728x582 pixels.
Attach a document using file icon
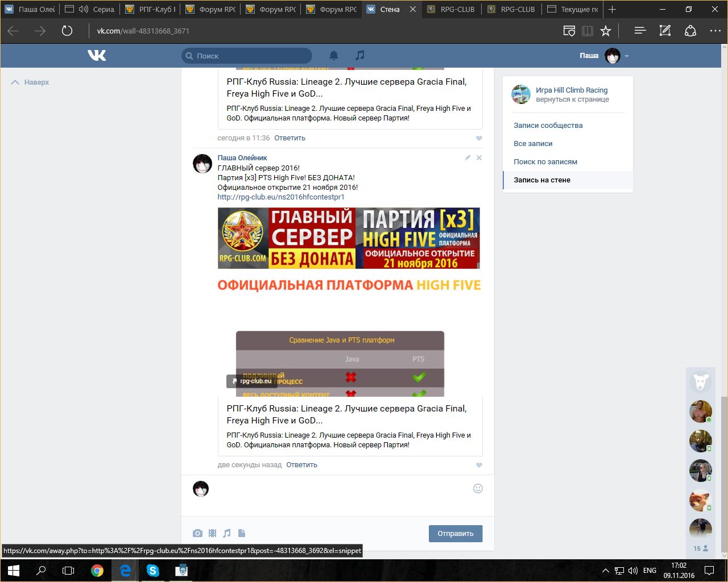(x=242, y=533)
